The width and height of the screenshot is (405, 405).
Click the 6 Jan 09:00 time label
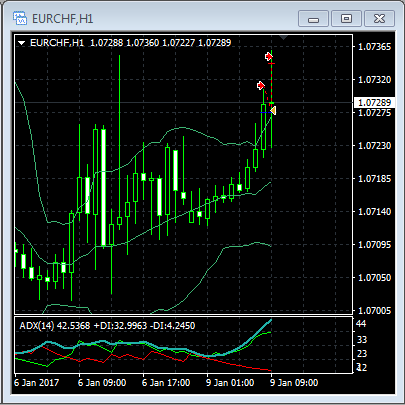[102, 383]
